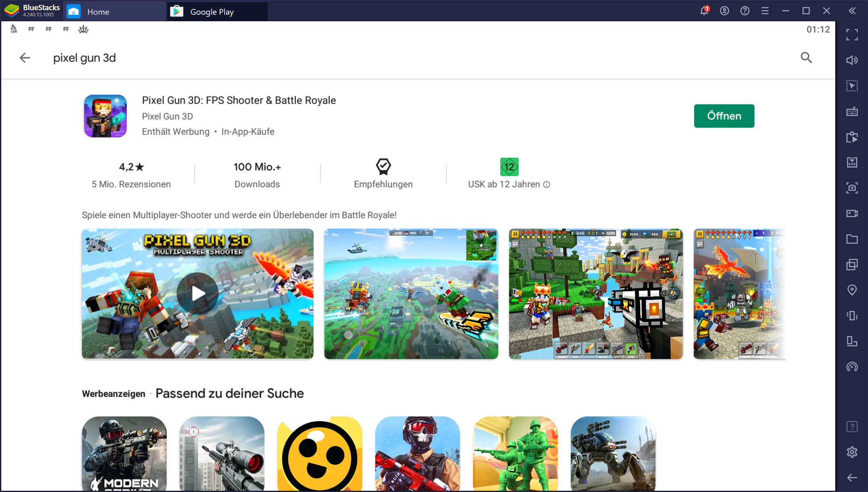The width and height of the screenshot is (868, 492).
Task: Open the walking robots game ad
Action: 613,454
